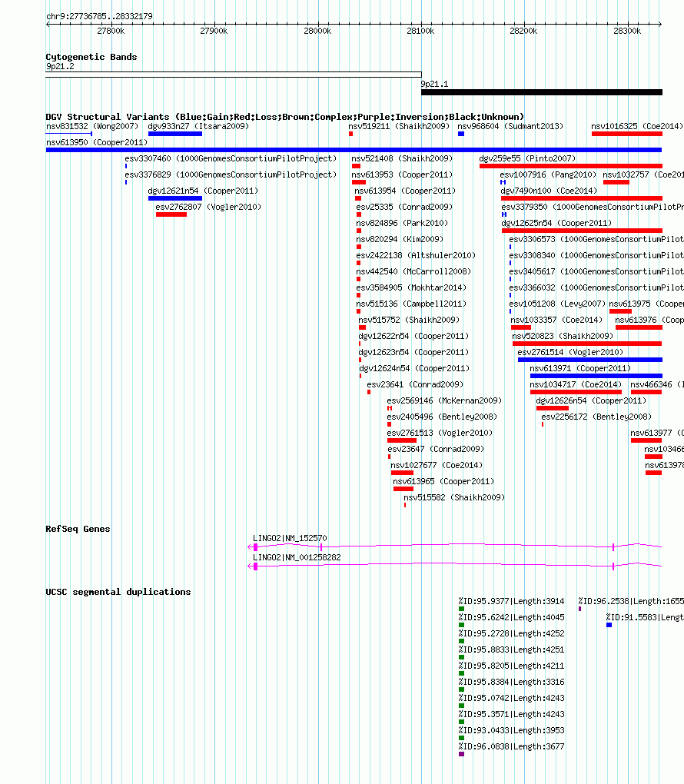This screenshot has height=784, width=684.
Task: Click duplication %ID:95.6242 Length:4045
Action: point(512,617)
